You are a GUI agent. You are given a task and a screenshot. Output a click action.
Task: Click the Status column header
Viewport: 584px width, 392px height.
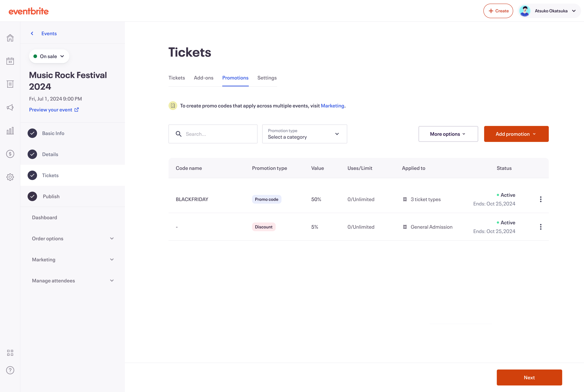504,168
